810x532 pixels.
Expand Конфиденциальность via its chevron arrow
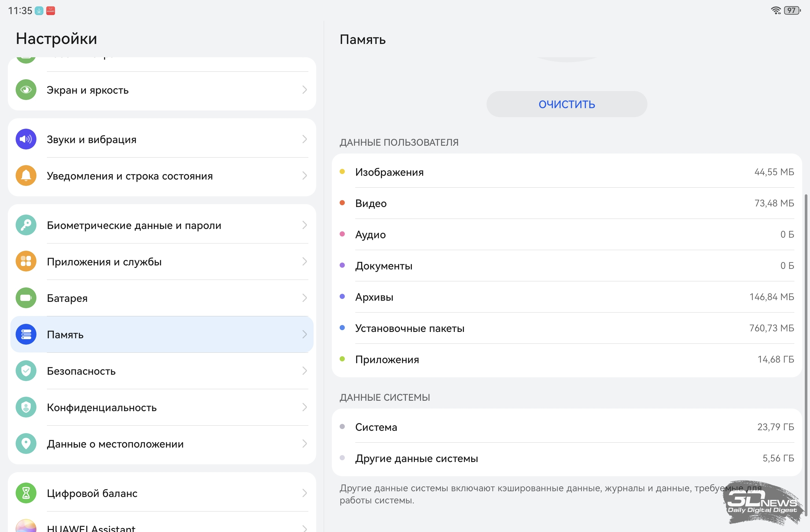[304, 407]
